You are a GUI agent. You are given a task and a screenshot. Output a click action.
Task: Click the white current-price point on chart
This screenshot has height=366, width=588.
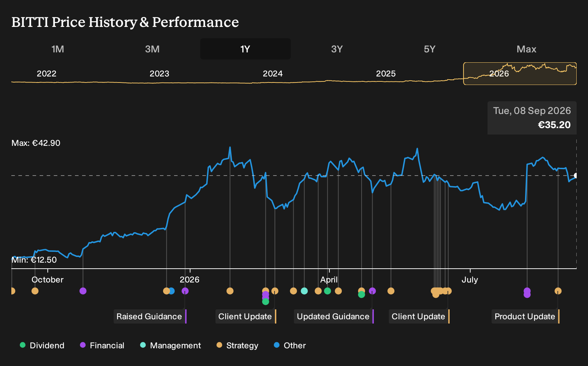[576, 176]
